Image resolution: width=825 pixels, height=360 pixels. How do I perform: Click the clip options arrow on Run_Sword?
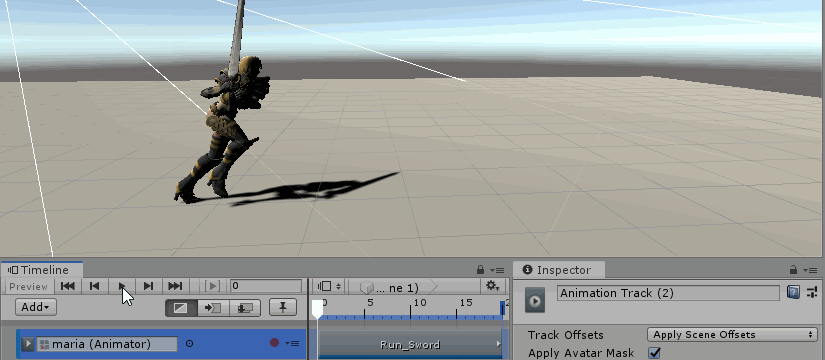coord(498,344)
